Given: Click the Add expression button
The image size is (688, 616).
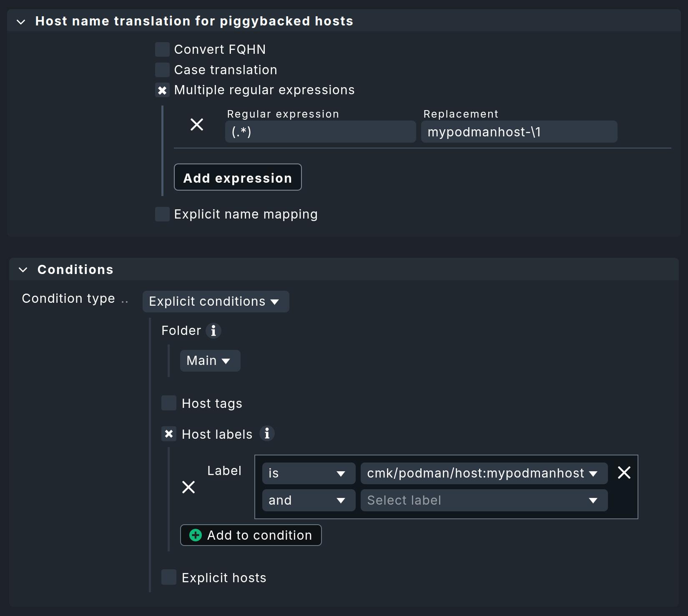Looking at the screenshot, I should coord(238,177).
